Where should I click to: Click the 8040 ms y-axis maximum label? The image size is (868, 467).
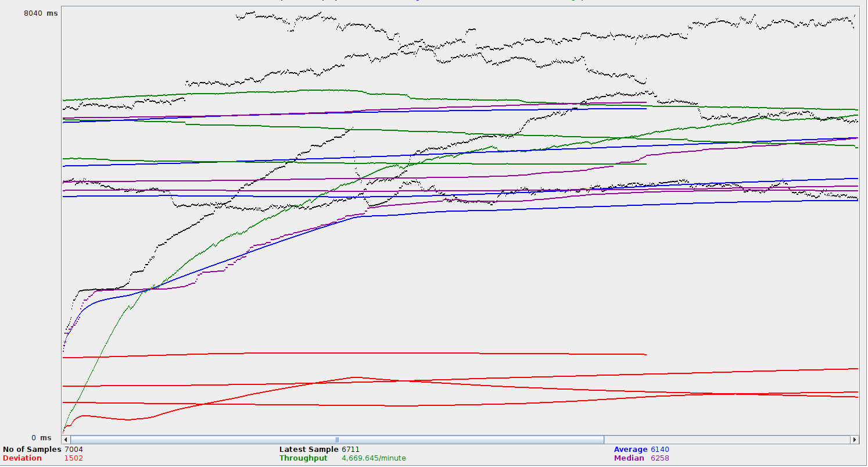click(x=41, y=13)
